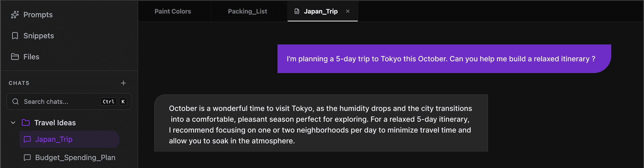
Task: Select the Japan_Trip tab
Action: (x=321, y=11)
